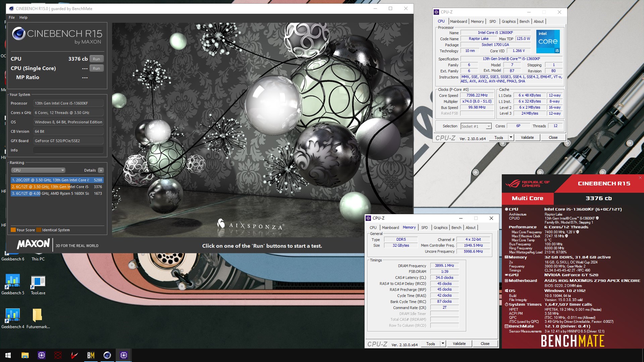Click the Info input field in Your System
The width and height of the screenshot is (644, 362).
click(x=68, y=150)
